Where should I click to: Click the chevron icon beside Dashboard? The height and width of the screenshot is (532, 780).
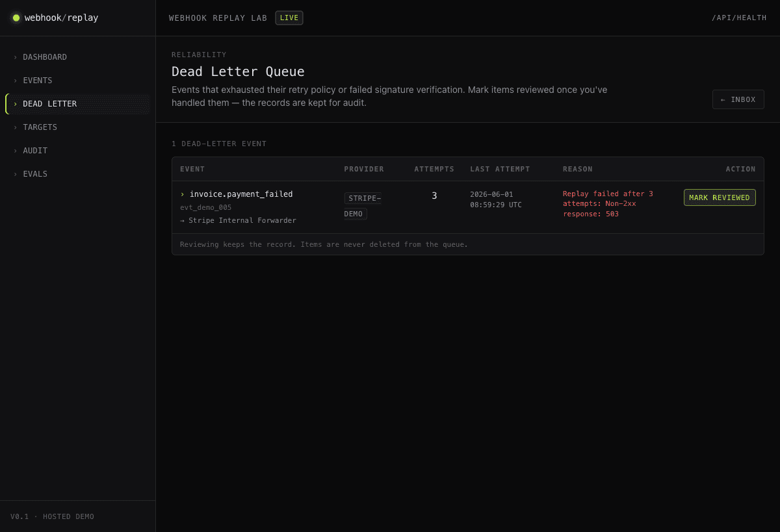pyautogui.click(x=15, y=57)
